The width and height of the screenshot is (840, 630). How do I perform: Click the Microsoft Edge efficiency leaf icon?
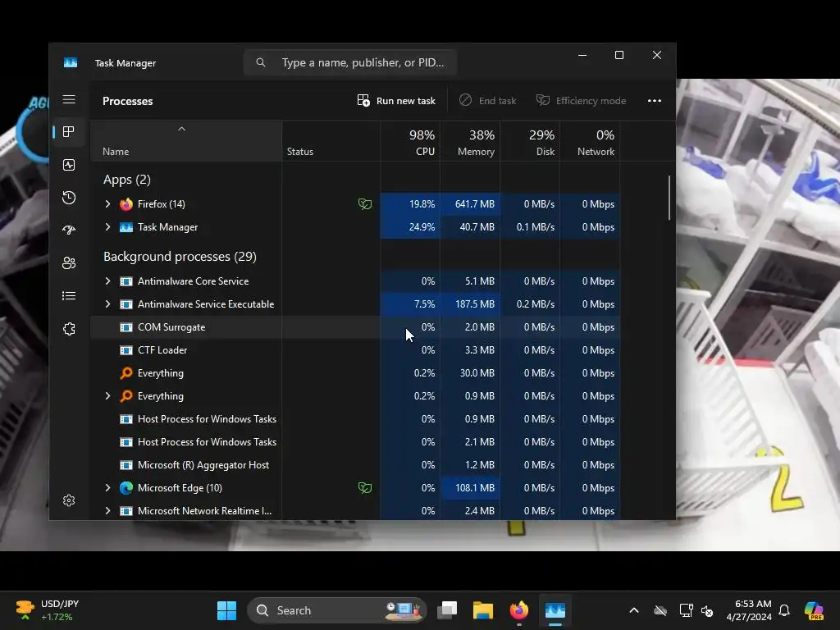365,488
